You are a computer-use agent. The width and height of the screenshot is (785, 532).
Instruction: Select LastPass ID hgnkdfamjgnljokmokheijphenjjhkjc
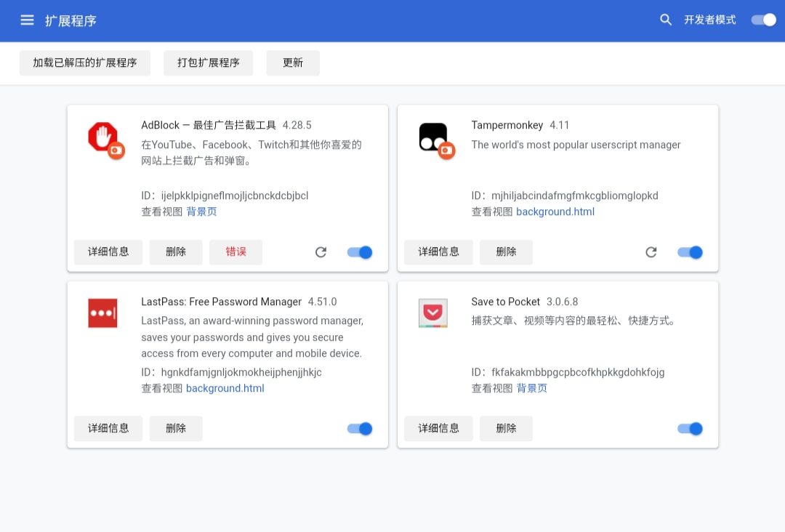tap(241, 372)
